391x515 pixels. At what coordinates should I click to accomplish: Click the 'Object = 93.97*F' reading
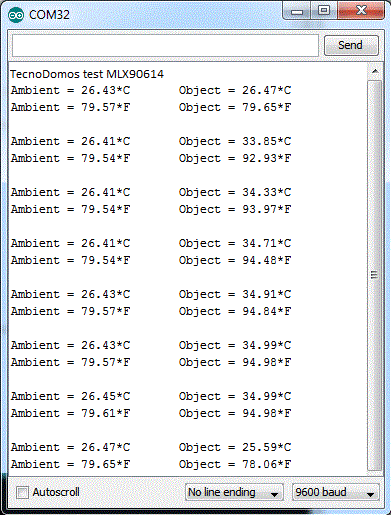235,209
